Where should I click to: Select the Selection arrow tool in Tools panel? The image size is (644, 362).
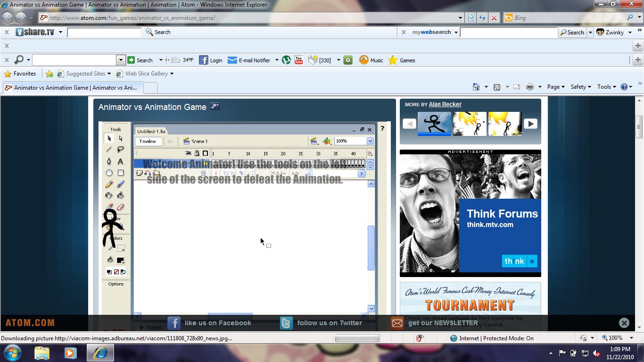point(109,138)
